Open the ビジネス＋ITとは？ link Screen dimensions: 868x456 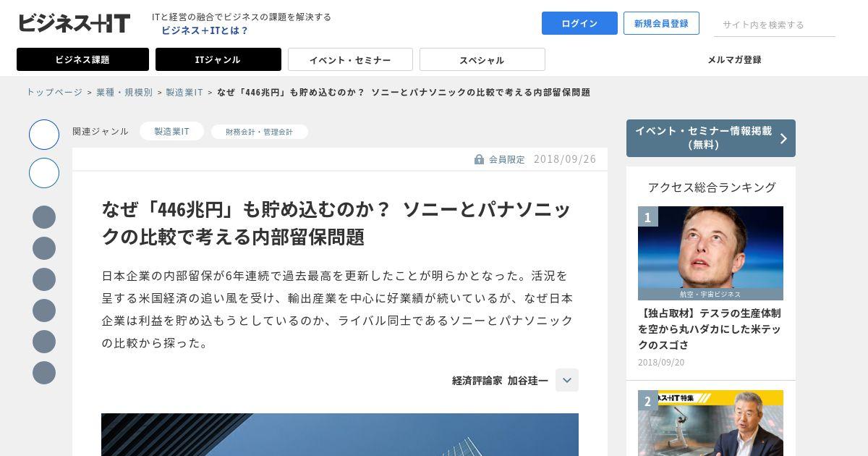(x=205, y=30)
